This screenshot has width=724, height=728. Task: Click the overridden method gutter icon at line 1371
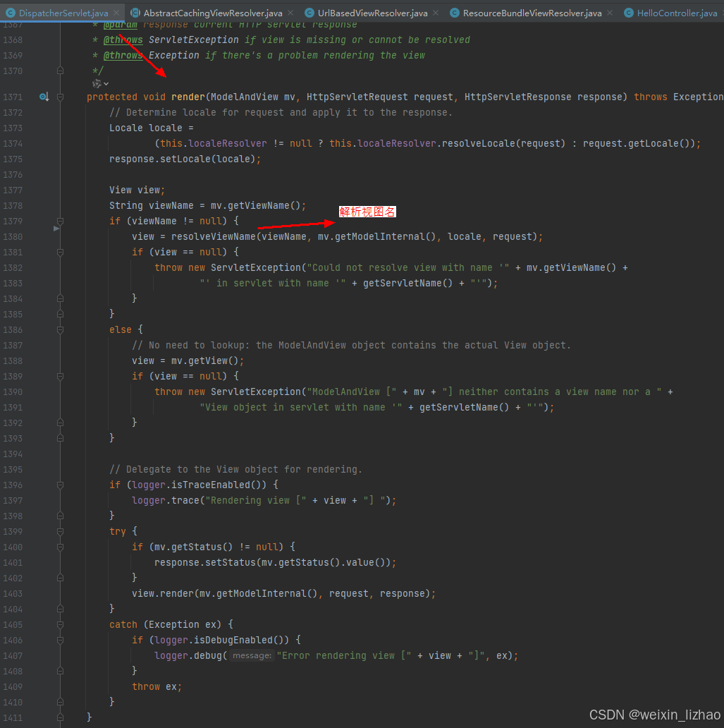44,97
